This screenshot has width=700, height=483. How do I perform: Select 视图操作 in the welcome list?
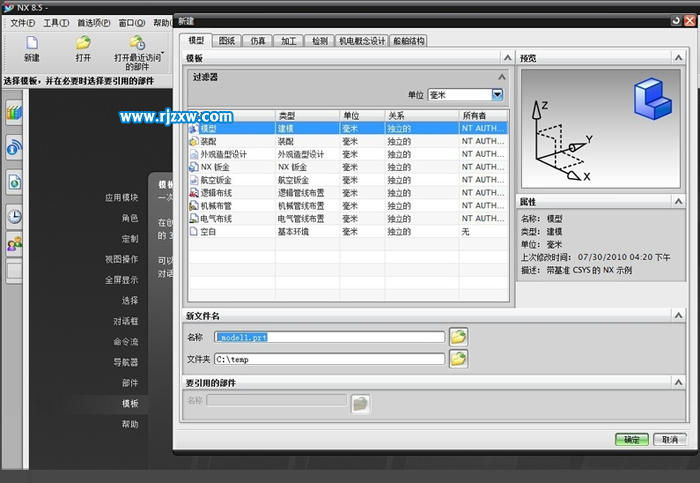(x=121, y=259)
